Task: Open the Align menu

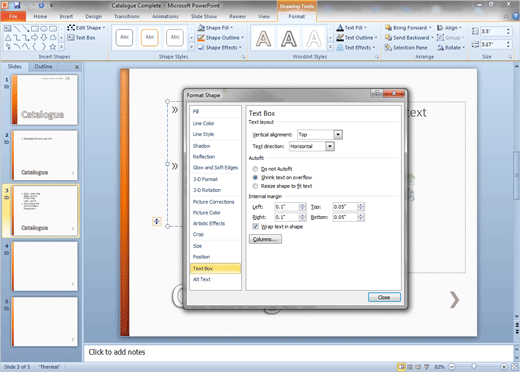Action: 450,28
